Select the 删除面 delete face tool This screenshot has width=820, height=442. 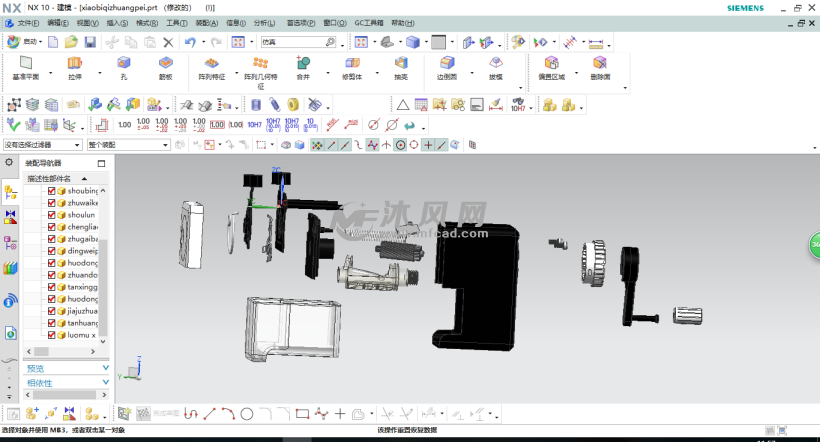coord(600,68)
